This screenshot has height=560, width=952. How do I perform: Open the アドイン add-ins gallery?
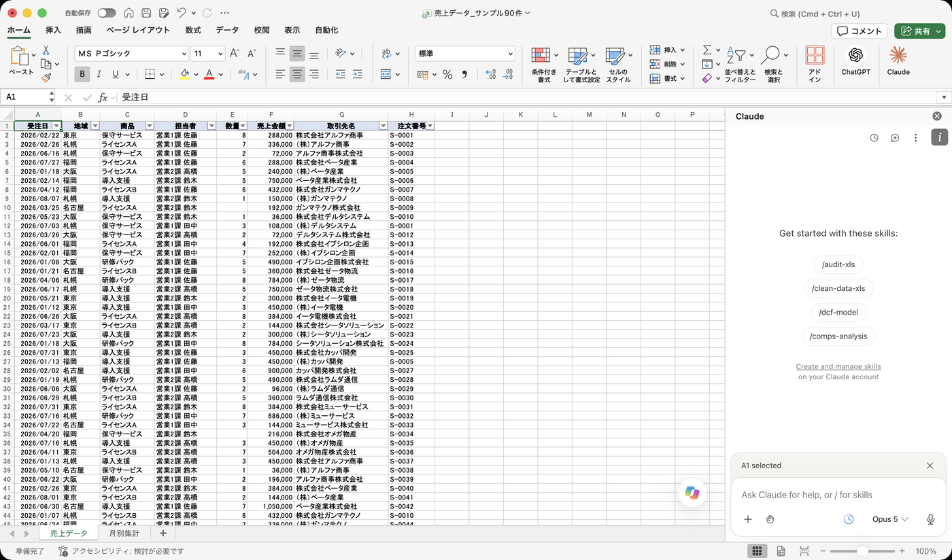point(815,64)
